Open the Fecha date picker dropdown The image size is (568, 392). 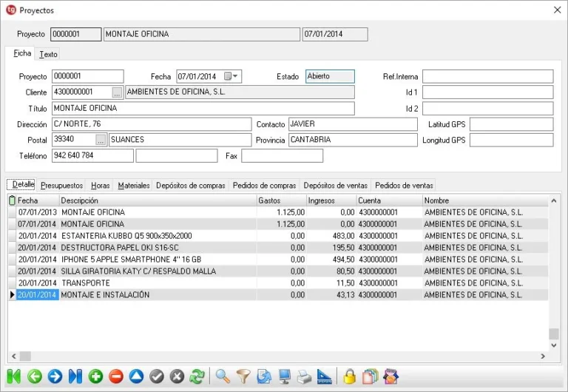[235, 76]
